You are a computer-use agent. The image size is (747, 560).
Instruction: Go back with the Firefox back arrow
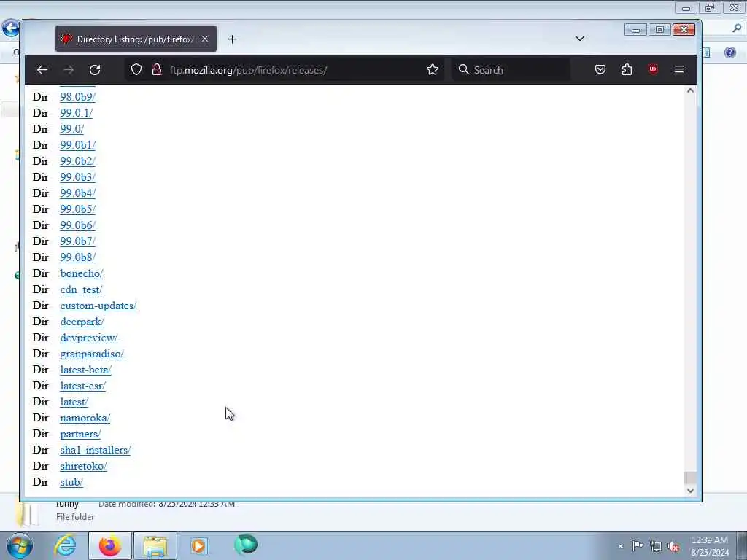42,70
